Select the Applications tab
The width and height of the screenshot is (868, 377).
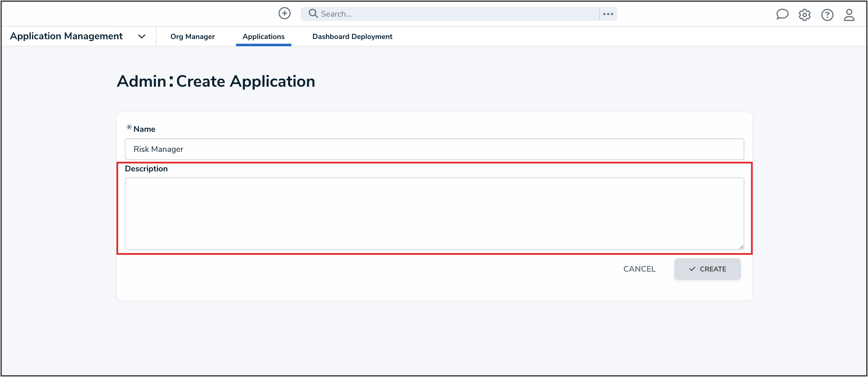(x=263, y=36)
